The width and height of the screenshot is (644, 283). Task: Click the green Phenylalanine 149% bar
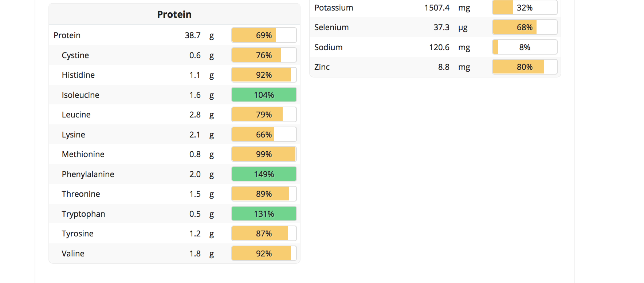click(x=264, y=174)
